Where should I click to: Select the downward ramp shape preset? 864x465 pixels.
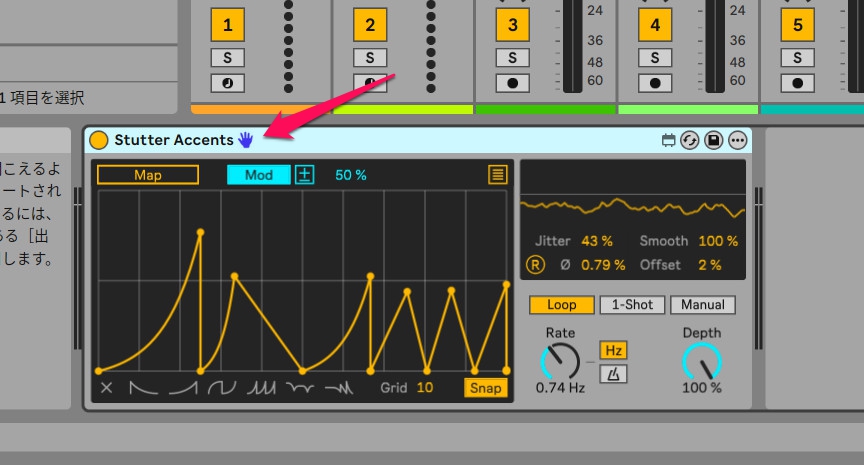[144, 387]
